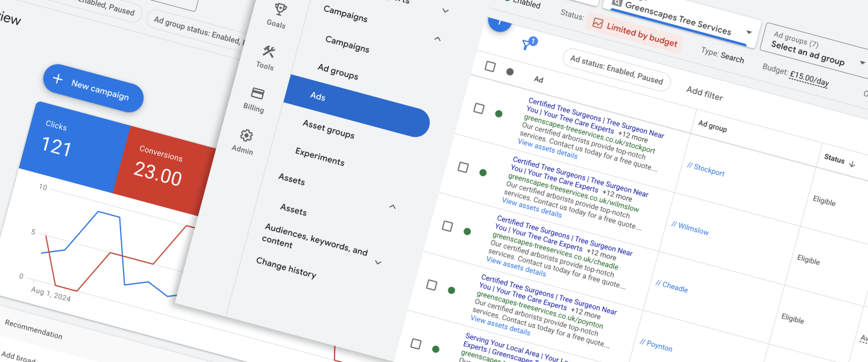This screenshot has height=362, width=868.
Task: Click View assets details for the Cheadle ad
Action: pyautogui.click(x=517, y=266)
